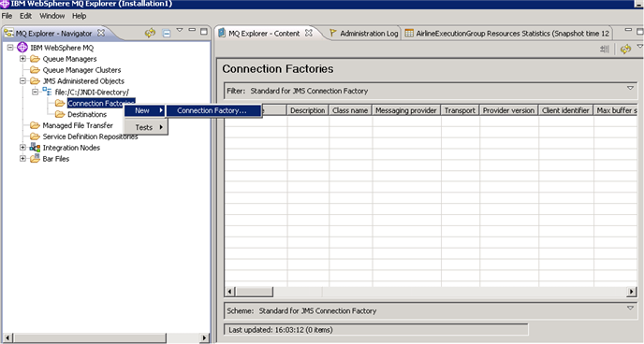Click the Connection Factories folder icon
Image resolution: width=644 pixels, height=344 pixels.
click(60, 104)
